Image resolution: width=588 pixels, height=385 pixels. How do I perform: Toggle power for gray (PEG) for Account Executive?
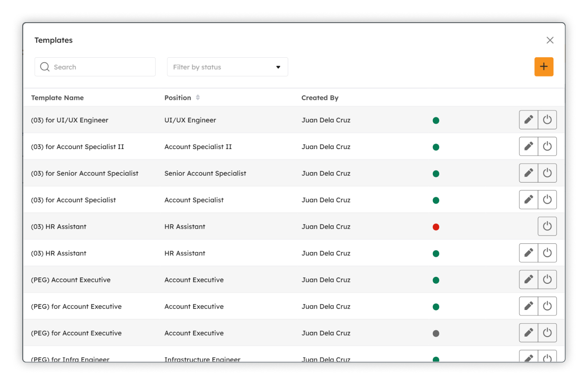[x=547, y=333]
